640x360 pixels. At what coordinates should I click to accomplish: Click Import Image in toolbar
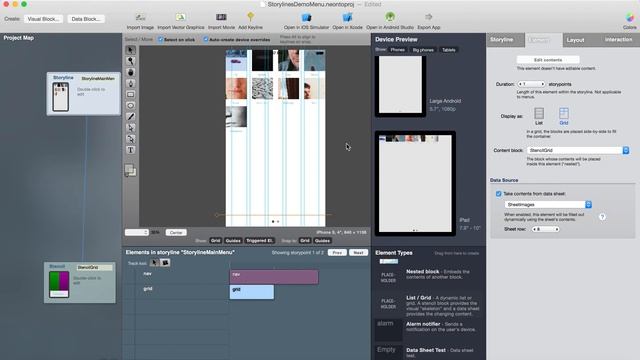click(140, 21)
